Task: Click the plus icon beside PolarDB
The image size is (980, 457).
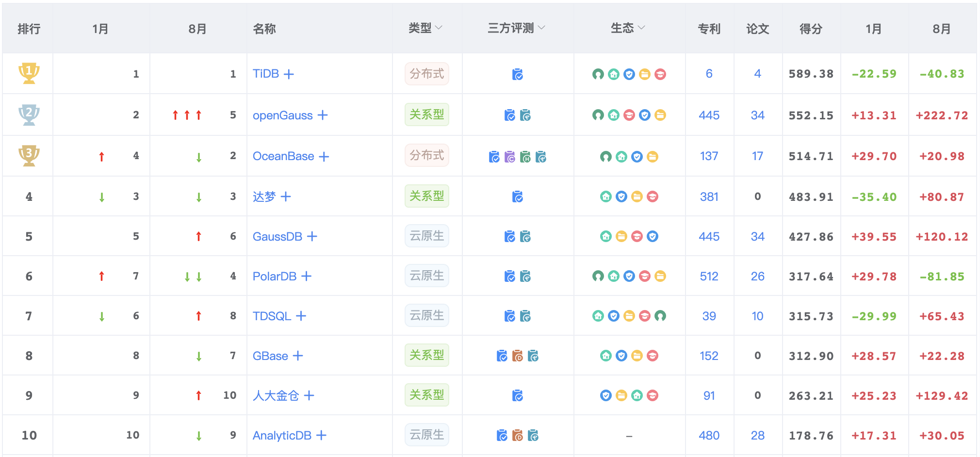Action: pyautogui.click(x=306, y=277)
